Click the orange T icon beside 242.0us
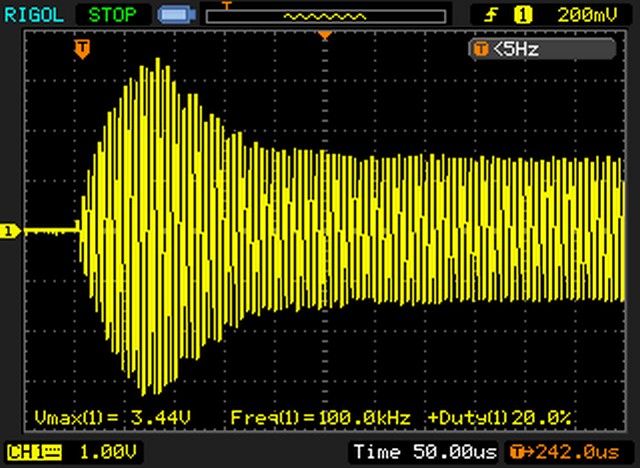Screen dimensions: 640x468 point(520,452)
